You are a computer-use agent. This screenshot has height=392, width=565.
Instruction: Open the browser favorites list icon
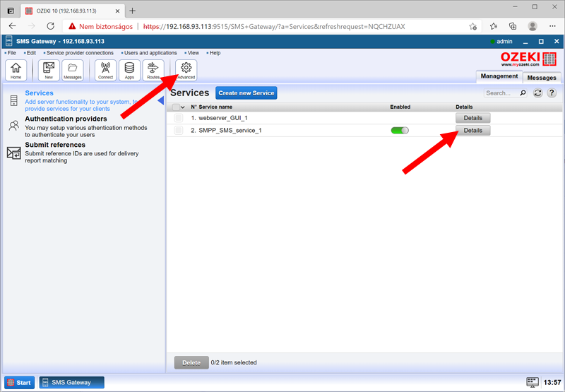[x=494, y=26]
